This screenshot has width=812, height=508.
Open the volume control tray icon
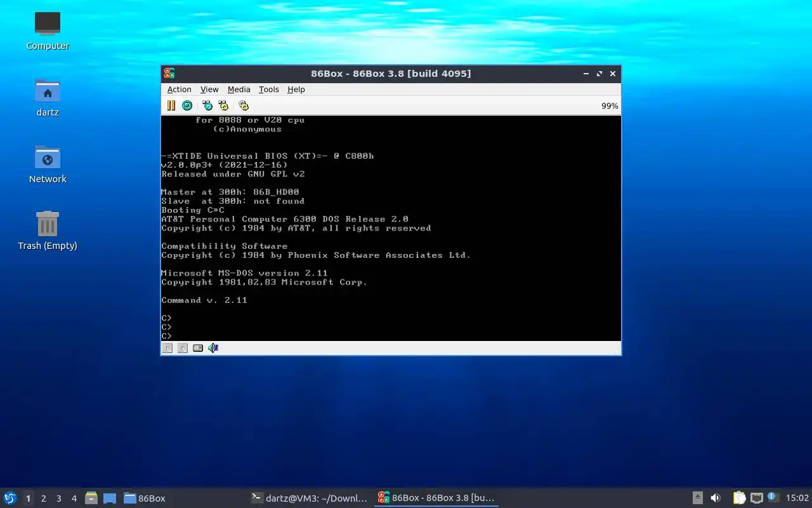coord(716,498)
